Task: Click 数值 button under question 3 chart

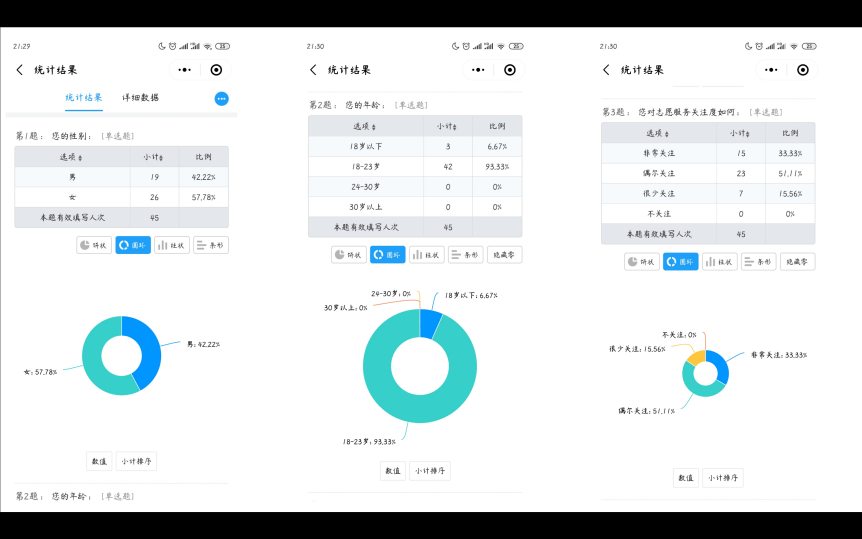Action: pos(686,478)
